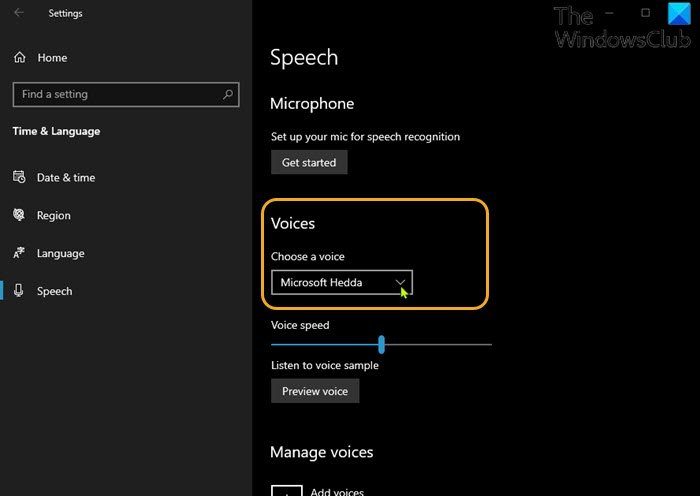Click the Speech microphone icon
Image resolution: width=700 pixels, height=496 pixels.
(19, 291)
